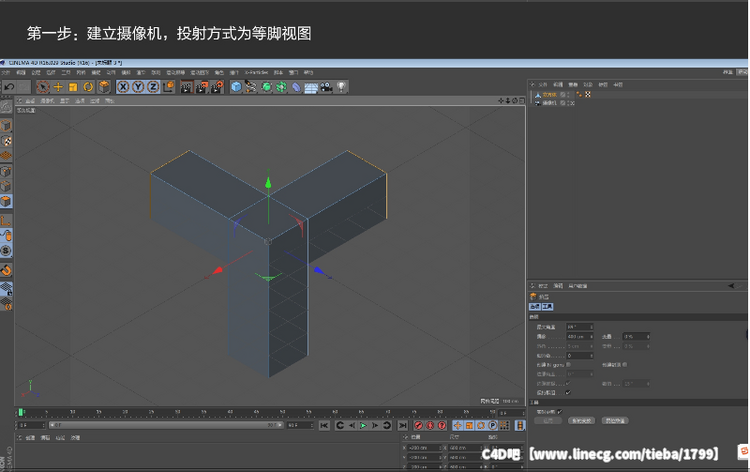
Task: Add a camera object from toolbar
Action: [326, 87]
